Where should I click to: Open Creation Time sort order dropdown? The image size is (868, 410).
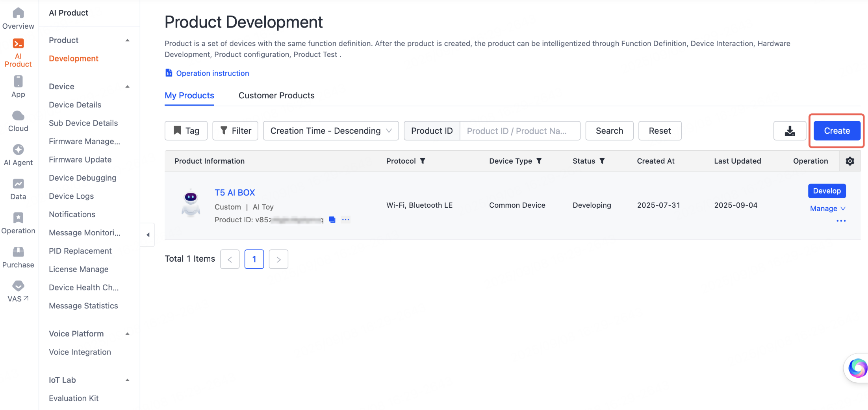point(330,131)
